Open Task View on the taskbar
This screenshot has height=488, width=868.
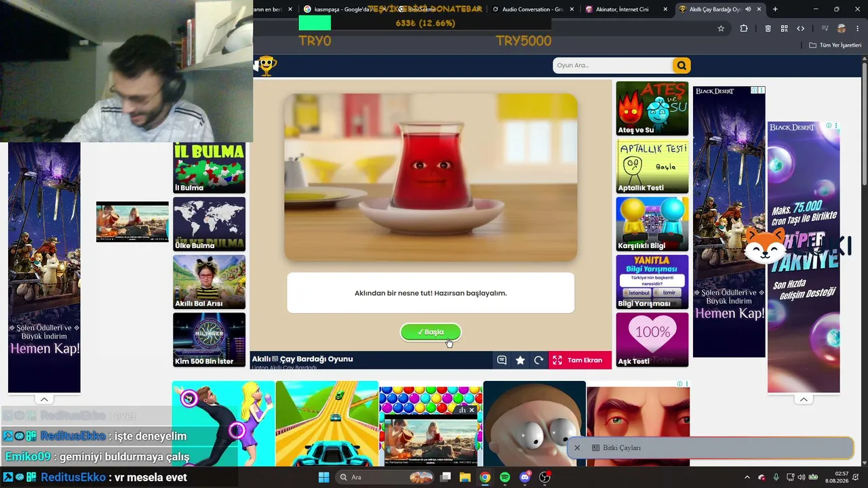tap(446, 477)
